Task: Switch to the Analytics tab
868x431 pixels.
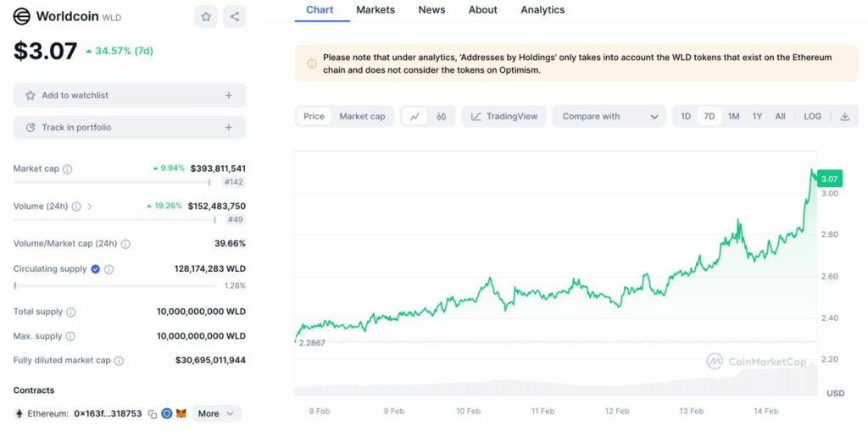Action: (542, 10)
